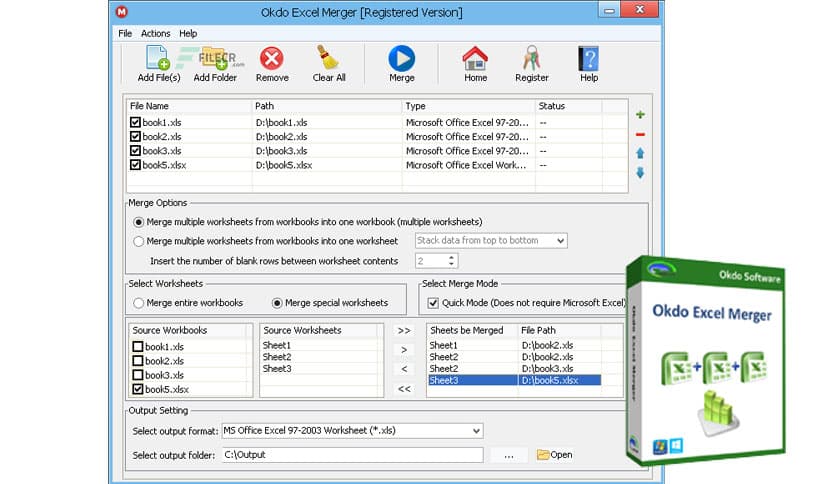Viewport: 836px width, 484px height.
Task: Click the Clear All broom icon
Action: click(328, 58)
